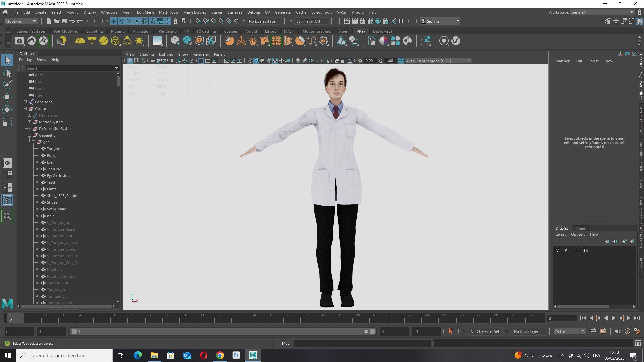
Task: Select the arrow Select Tool in toolbox
Action: coord(7,60)
